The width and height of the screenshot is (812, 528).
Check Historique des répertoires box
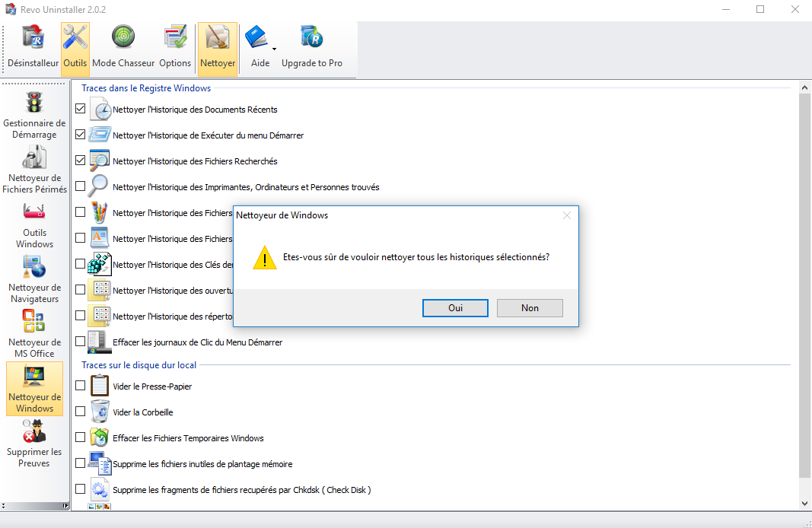click(80, 316)
